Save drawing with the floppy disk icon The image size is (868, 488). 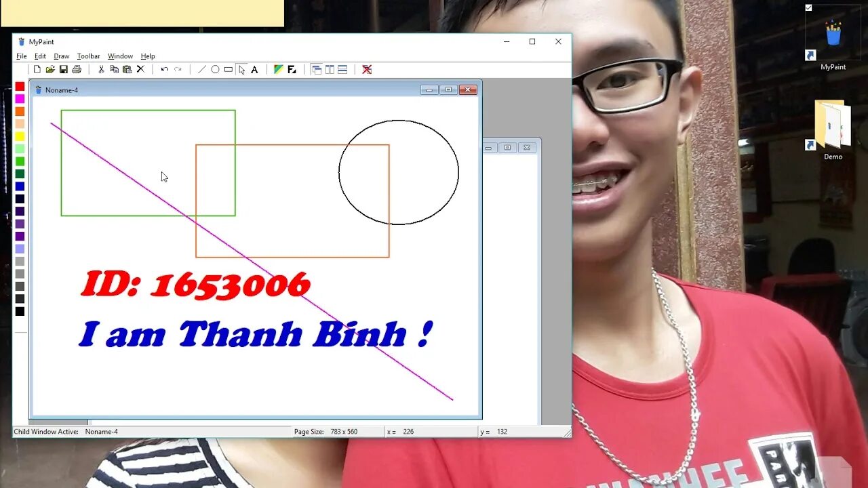(x=63, y=69)
